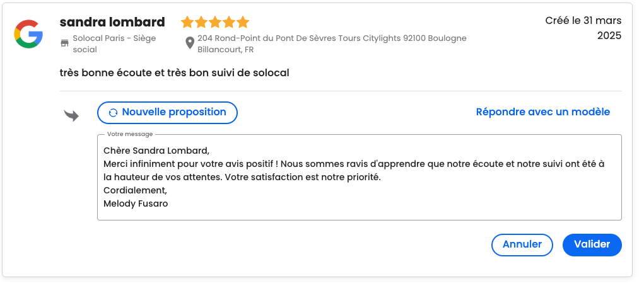Click reviewer name sandra lombard
The width and height of the screenshot is (644, 286).
pos(112,22)
